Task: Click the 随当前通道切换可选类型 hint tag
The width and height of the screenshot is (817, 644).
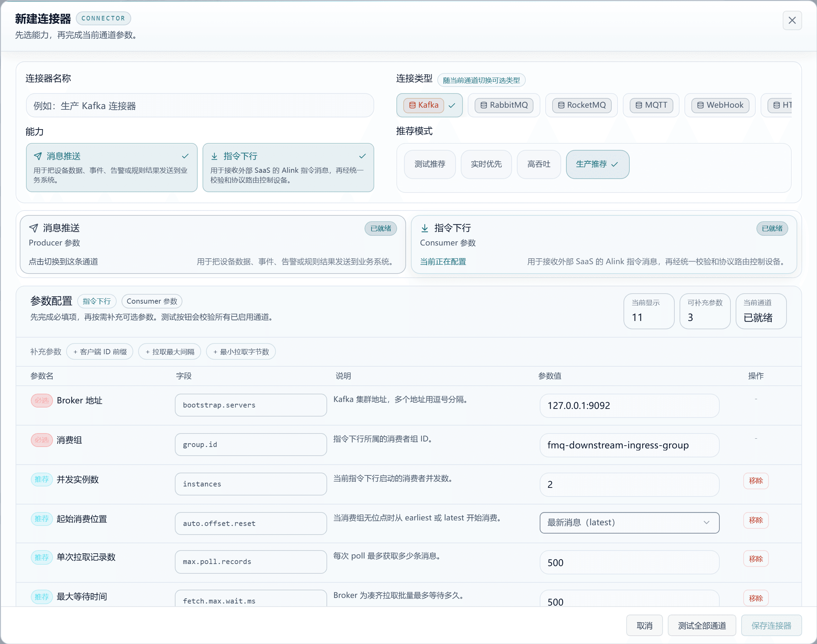Action: 481,80
